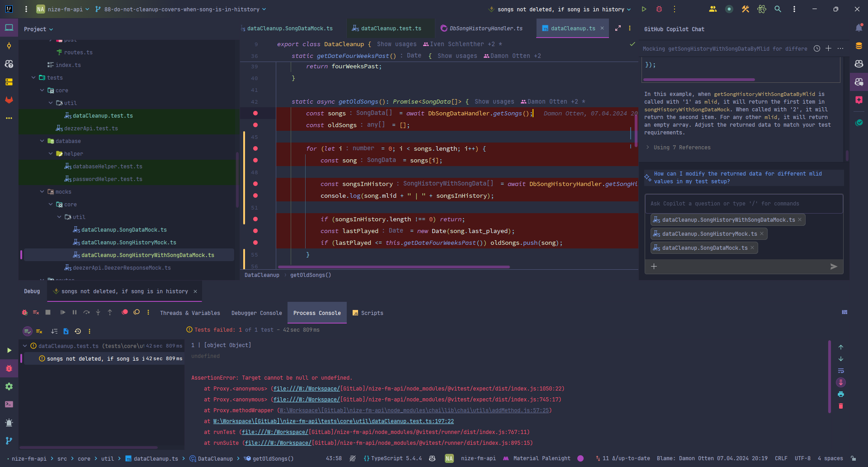Open Notifications bell in right sidebar
Viewport: 868px width, 467px height.
(859, 28)
